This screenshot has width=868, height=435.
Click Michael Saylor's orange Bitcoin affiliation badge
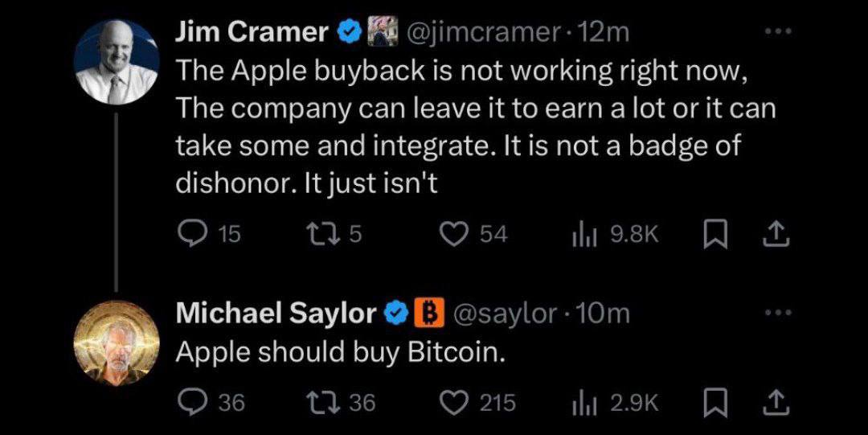pos(429,314)
